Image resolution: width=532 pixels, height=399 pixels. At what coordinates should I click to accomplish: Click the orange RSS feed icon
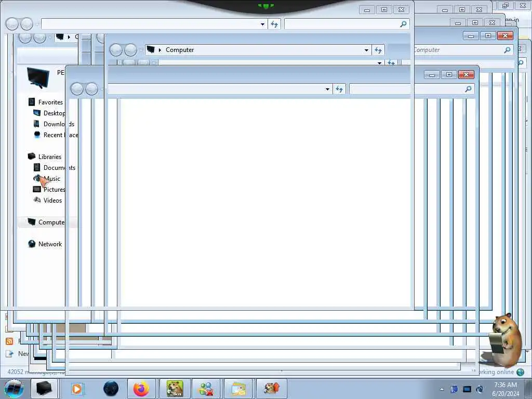coord(9,341)
